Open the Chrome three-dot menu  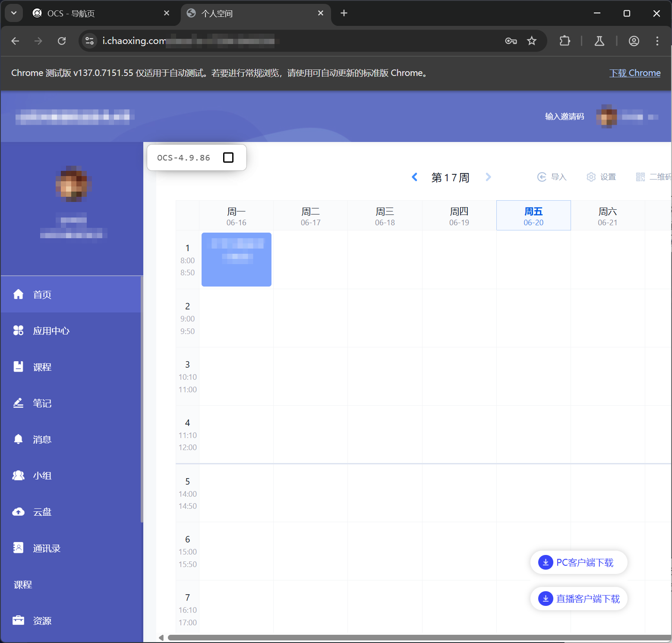(x=657, y=41)
